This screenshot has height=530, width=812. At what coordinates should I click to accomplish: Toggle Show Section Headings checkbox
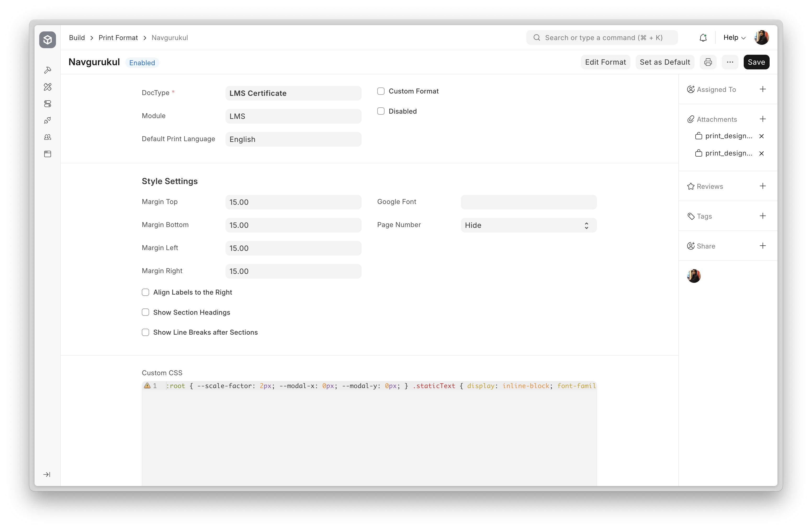point(145,312)
